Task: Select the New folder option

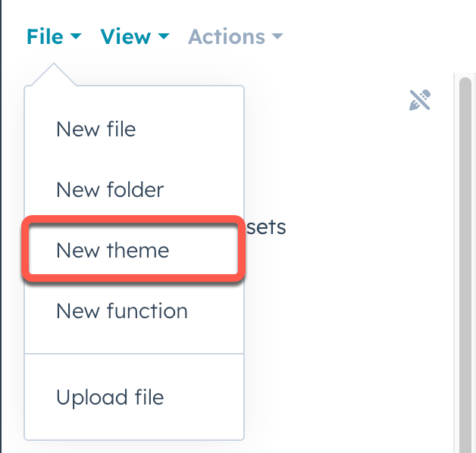Action: pyautogui.click(x=110, y=189)
